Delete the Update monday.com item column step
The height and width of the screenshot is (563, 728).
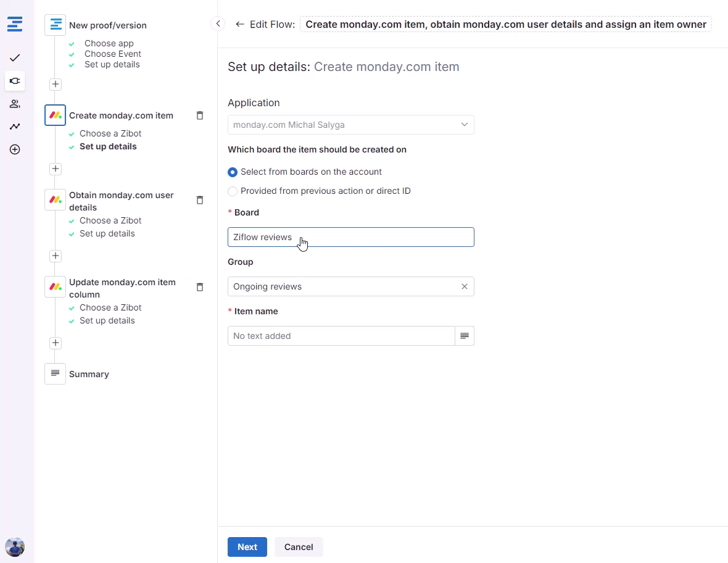point(199,287)
